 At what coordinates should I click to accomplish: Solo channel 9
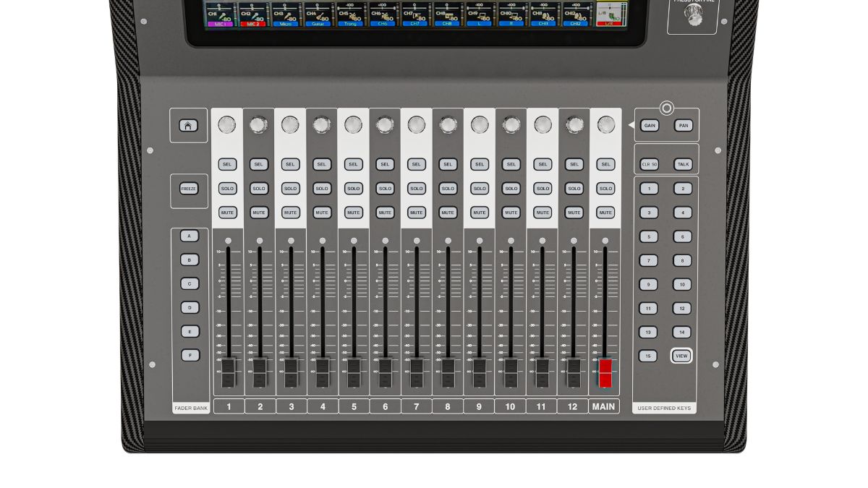480,189
